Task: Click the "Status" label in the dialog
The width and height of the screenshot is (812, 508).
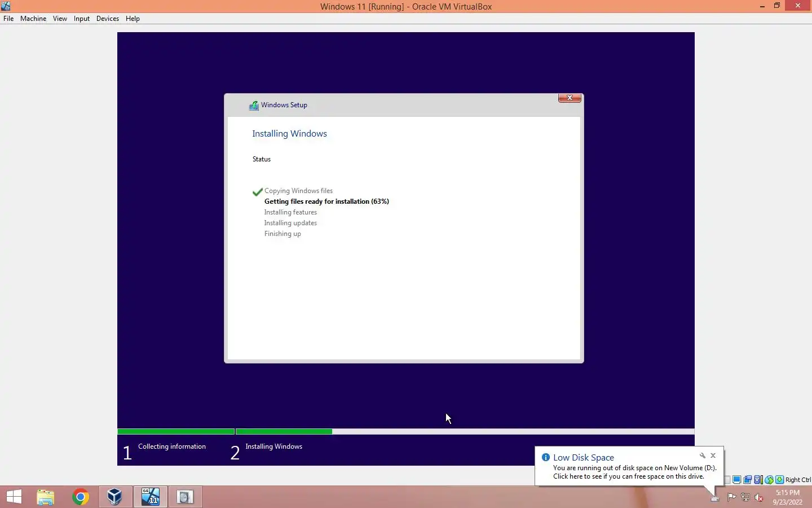Action: point(262,159)
